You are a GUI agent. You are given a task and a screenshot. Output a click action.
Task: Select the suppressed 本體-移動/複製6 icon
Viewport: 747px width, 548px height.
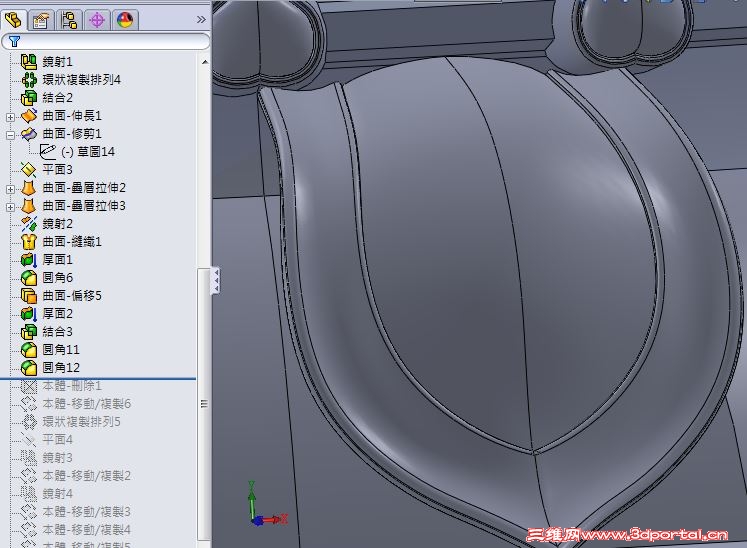click(x=29, y=404)
